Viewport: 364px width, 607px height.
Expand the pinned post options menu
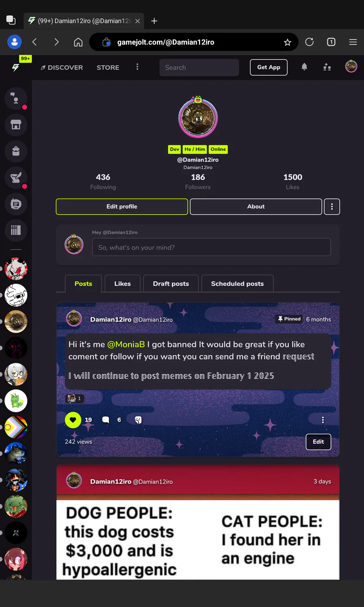[x=323, y=420]
